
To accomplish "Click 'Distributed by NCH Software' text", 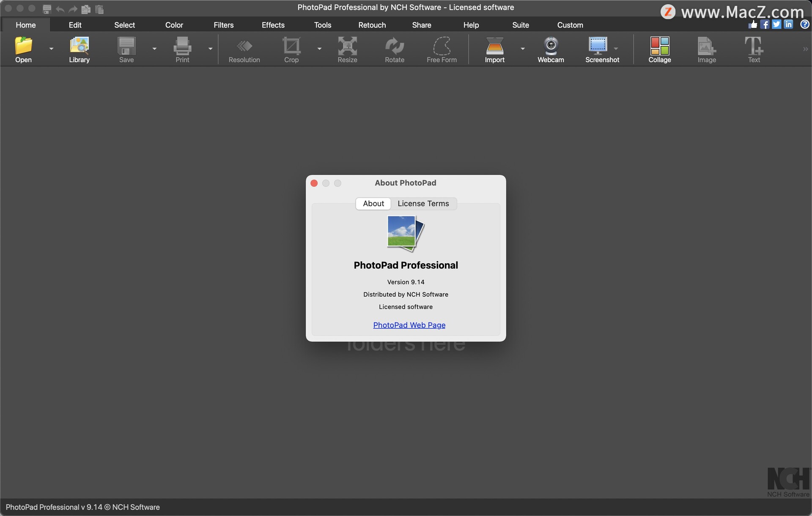I will [x=406, y=295].
